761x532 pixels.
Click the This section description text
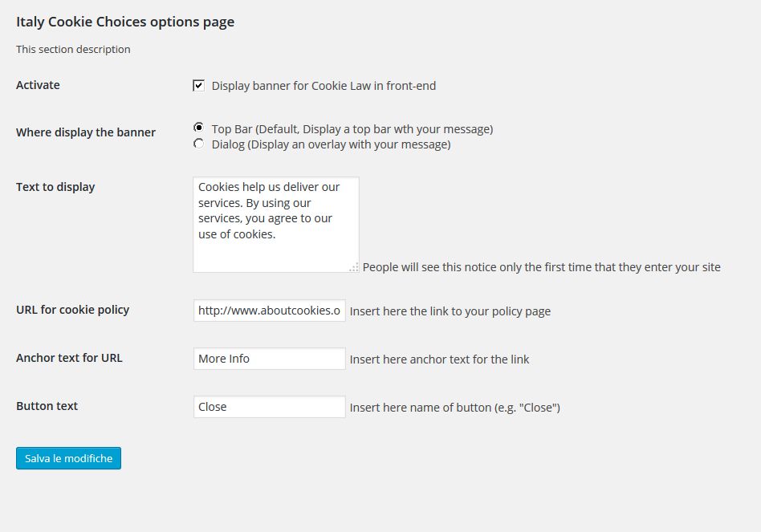click(x=73, y=49)
